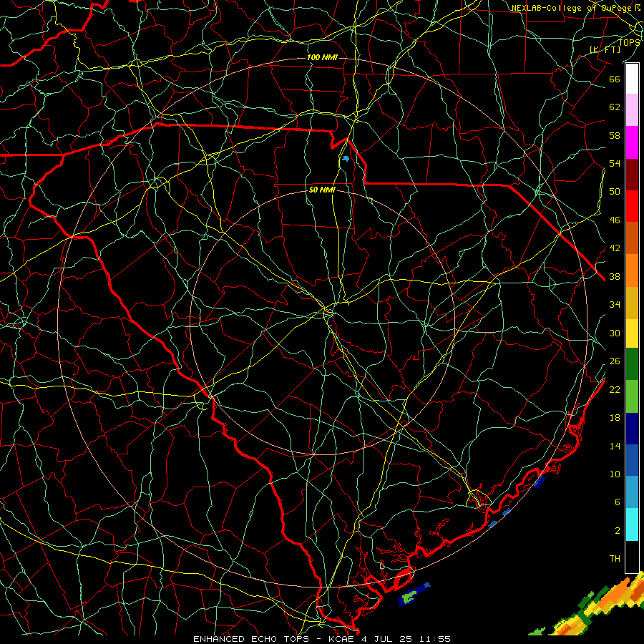The height and width of the screenshot is (644, 644).
Task: Click the legend value "58"
Action: 615,135
